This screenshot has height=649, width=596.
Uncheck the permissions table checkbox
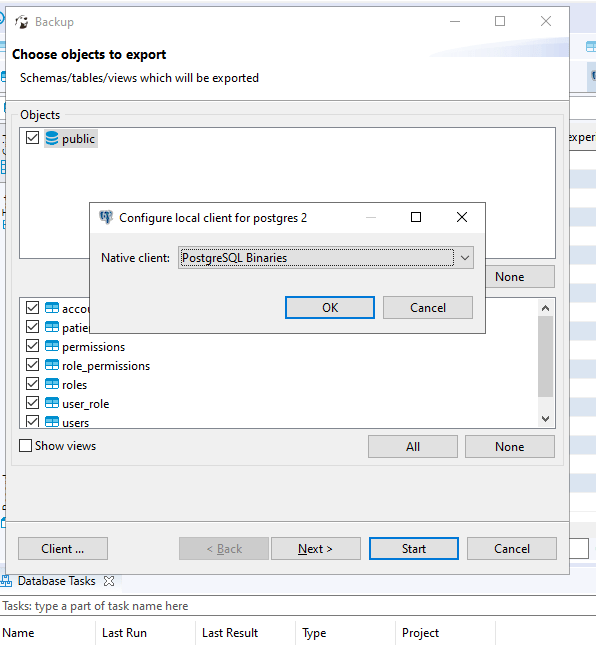[x=32, y=346]
